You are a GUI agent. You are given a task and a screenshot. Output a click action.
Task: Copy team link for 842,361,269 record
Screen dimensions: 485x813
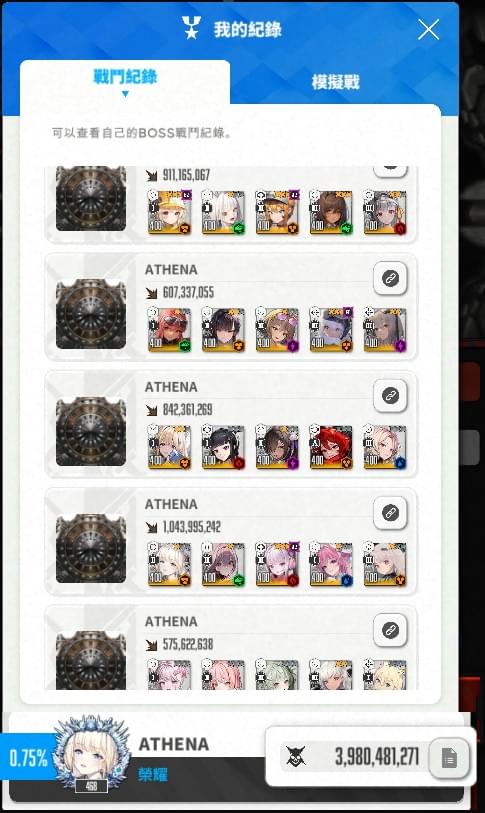[391, 396]
